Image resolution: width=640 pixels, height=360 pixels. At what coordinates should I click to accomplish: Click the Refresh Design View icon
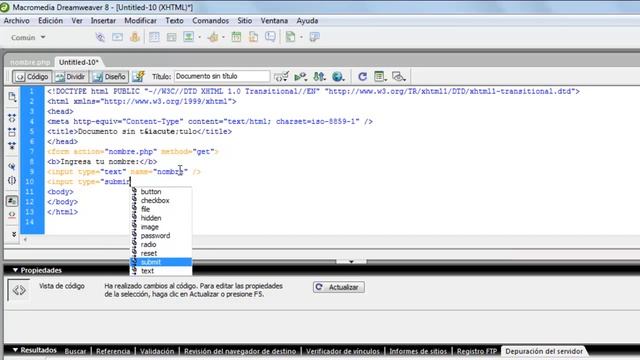362,76
